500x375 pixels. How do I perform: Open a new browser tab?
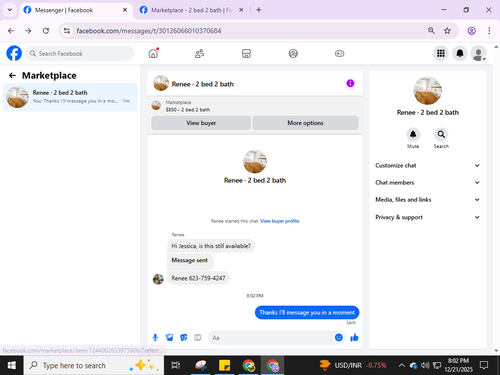(259, 10)
